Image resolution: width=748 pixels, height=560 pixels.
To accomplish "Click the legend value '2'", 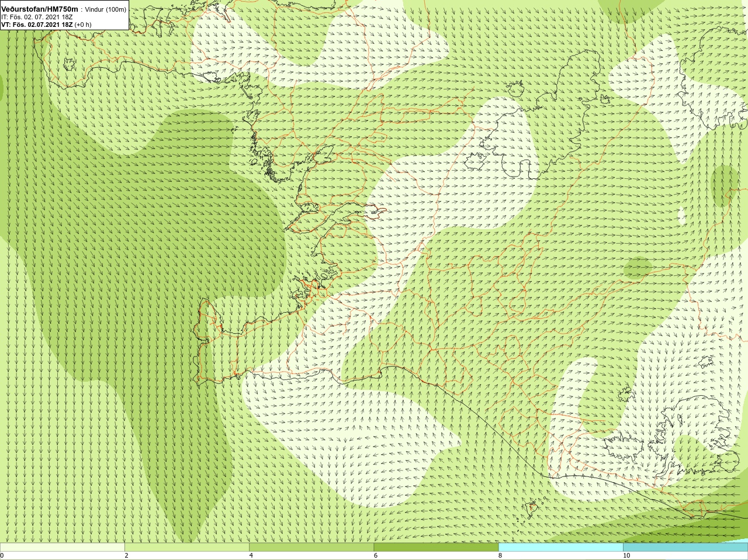I will pos(127,555).
